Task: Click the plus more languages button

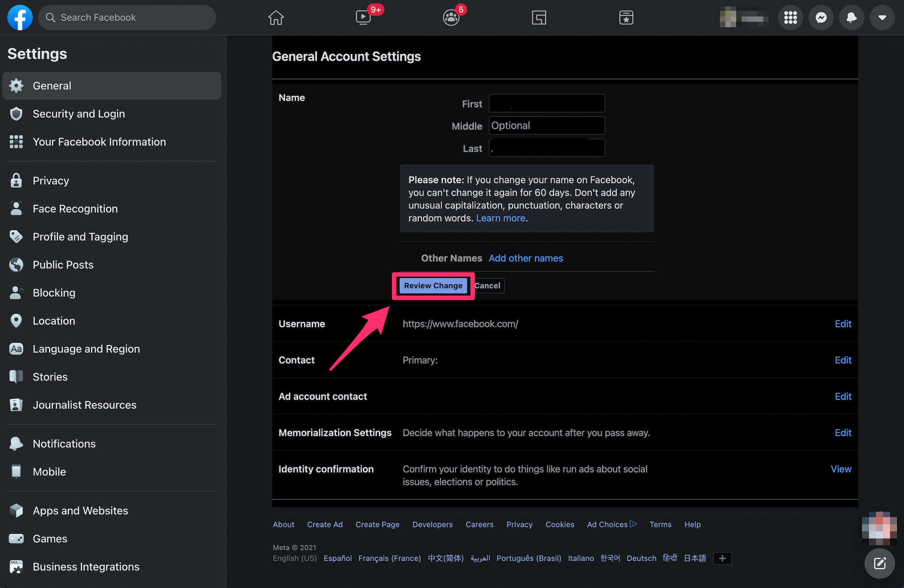Action: (722, 558)
